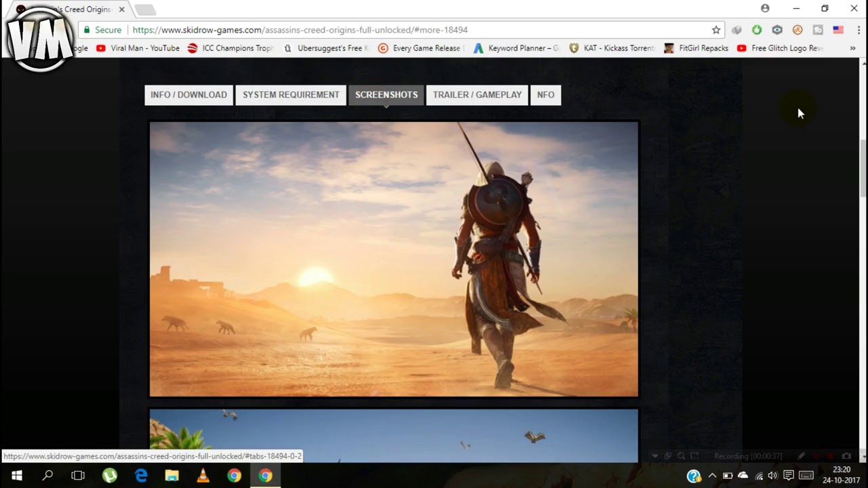Open the Ubersuggest's Free bookmark
868x488 pixels.
326,48
